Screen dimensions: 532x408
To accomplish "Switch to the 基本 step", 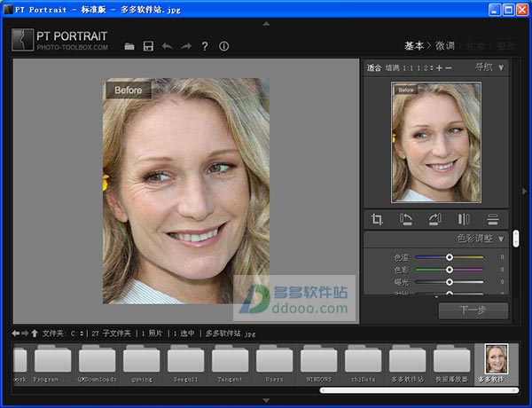I will (x=414, y=45).
